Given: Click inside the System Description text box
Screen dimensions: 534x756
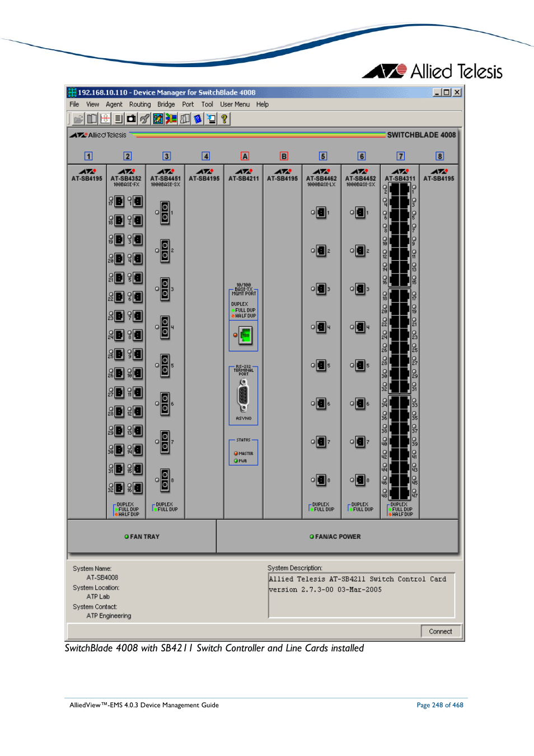Looking at the screenshot, I should coord(361,595).
